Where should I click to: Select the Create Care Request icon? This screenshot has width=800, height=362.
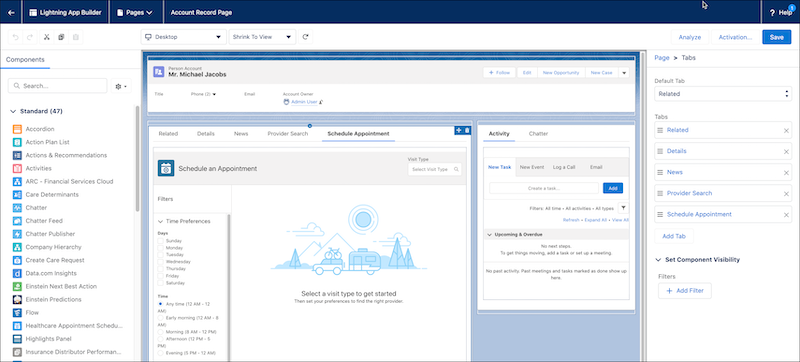17,260
